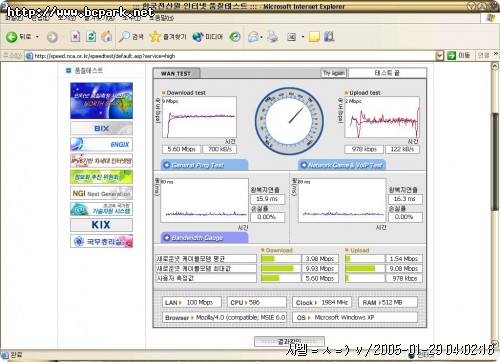Click the 700 kB/s download value

[x=220, y=149]
